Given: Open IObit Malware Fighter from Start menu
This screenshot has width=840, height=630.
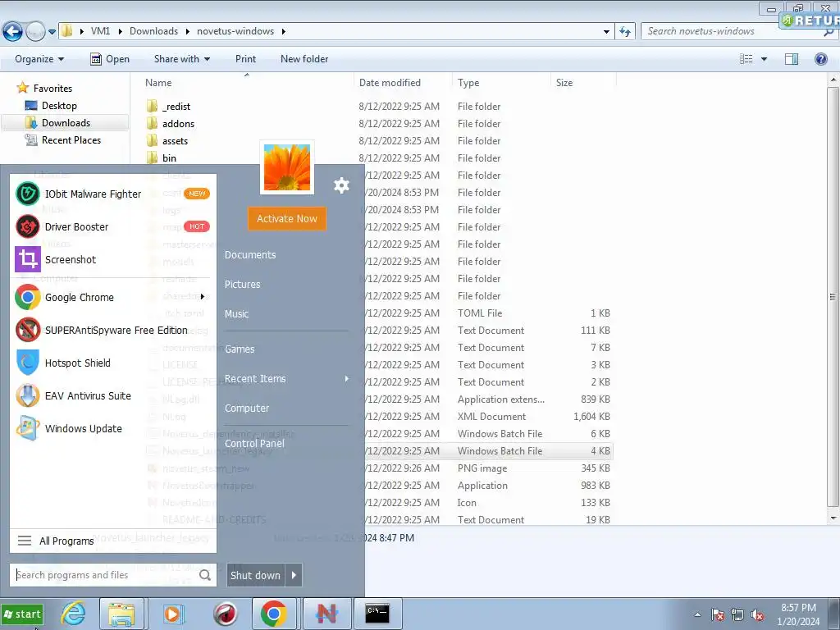Looking at the screenshot, I should (113, 194).
